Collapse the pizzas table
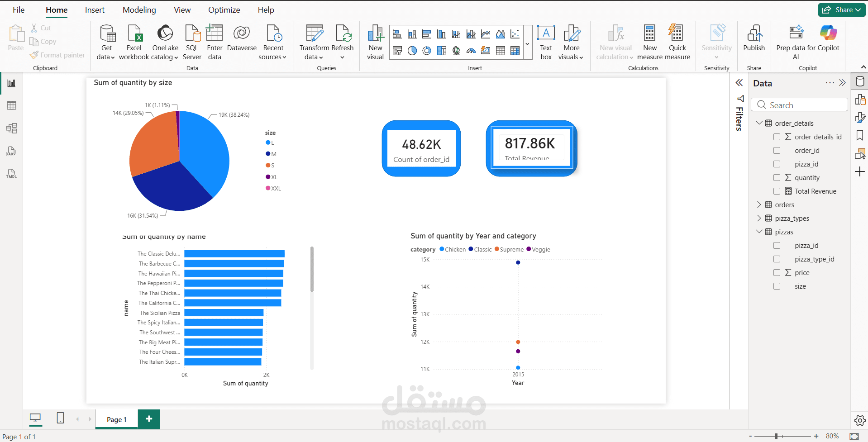Image resolution: width=868 pixels, height=442 pixels. pos(759,232)
